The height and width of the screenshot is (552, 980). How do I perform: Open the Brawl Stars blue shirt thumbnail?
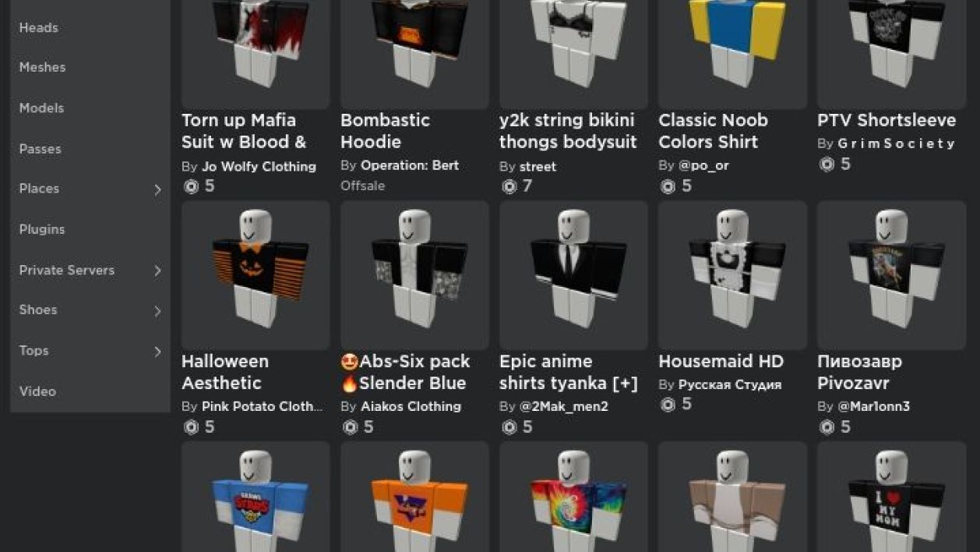[256, 497]
